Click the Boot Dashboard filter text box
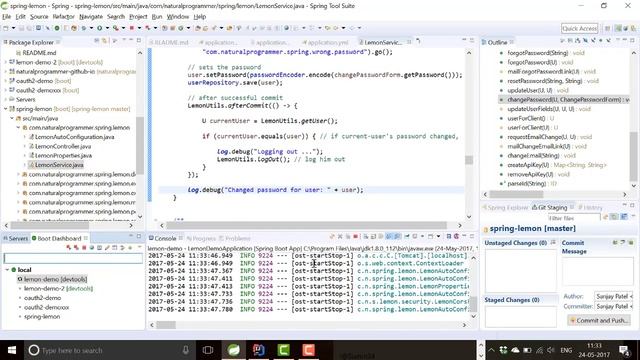Screen dimensions: 640x360 pyautogui.click(x=73, y=258)
